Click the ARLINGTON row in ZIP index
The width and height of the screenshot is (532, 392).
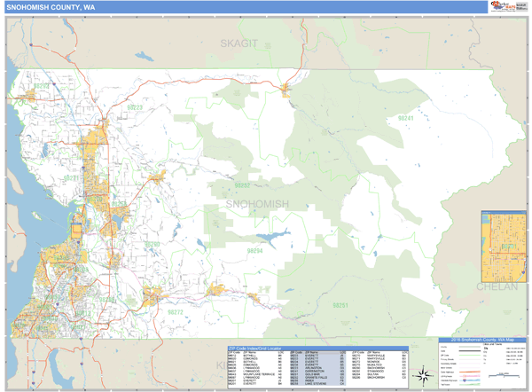(x=318, y=368)
